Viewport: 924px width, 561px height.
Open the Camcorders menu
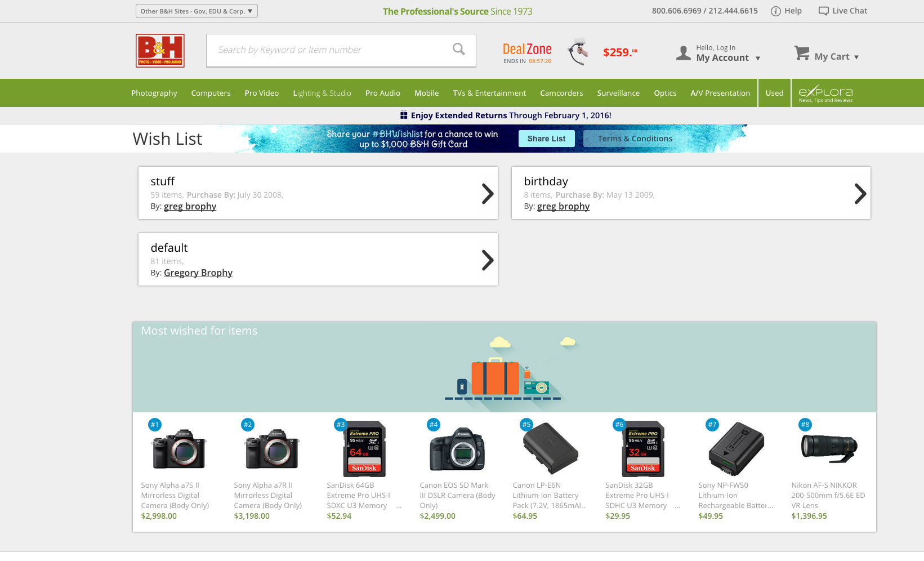tap(561, 93)
